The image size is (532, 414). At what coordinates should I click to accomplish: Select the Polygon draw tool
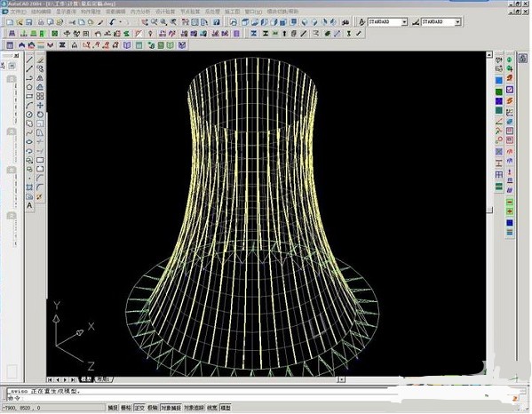pyautogui.click(x=29, y=87)
